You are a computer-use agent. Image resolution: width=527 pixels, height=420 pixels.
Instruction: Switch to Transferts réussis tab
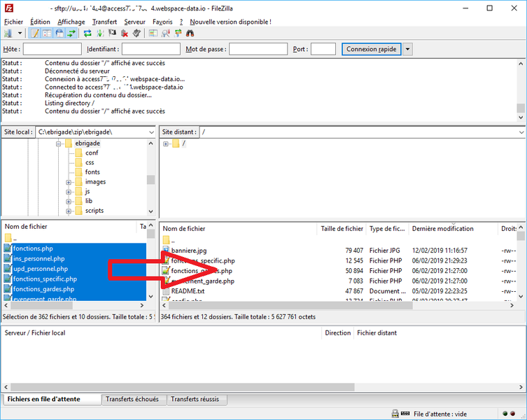point(195,399)
